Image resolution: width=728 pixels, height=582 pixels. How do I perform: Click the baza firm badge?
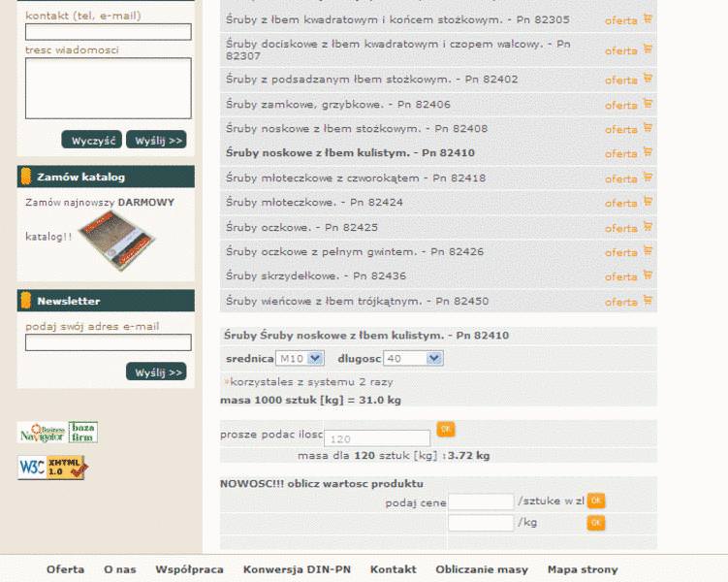(83, 433)
